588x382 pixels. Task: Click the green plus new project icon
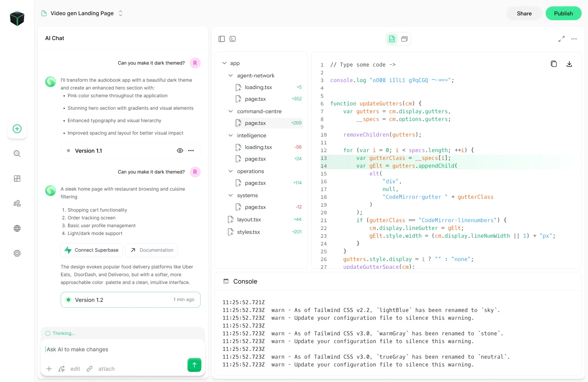click(17, 129)
